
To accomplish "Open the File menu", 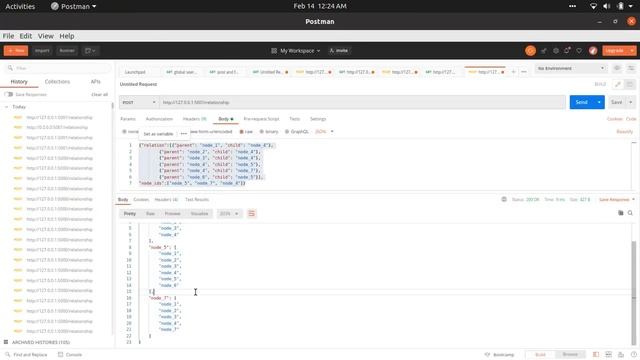I will tap(8, 36).
